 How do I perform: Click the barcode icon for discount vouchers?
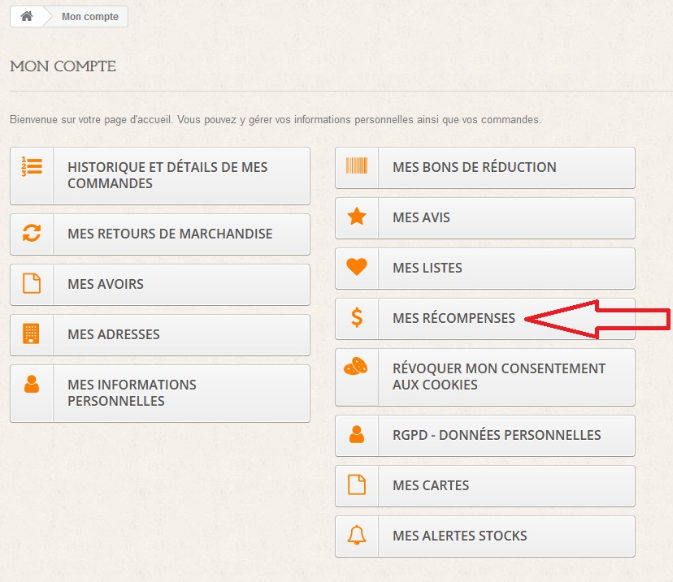(x=357, y=165)
